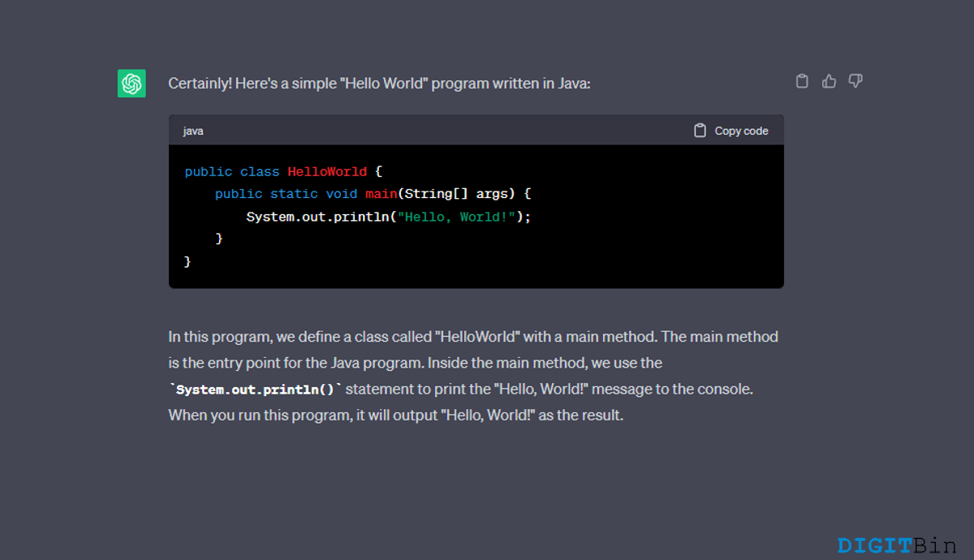Click the ChatGPT avatar icon

click(131, 84)
